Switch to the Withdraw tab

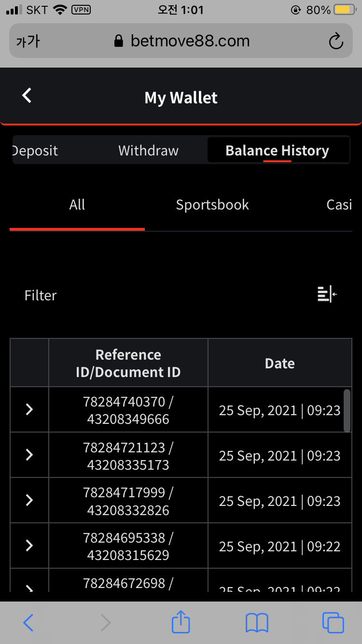tap(149, 151)
